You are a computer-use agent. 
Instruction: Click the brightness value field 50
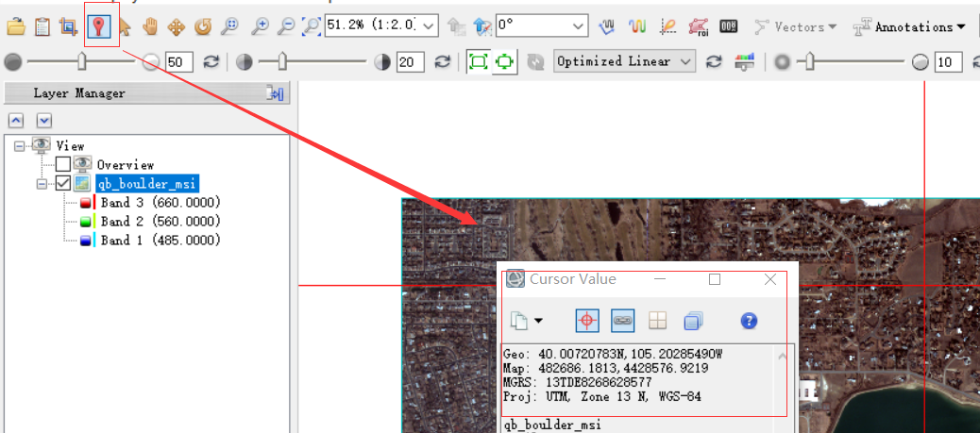click(179, 62)
